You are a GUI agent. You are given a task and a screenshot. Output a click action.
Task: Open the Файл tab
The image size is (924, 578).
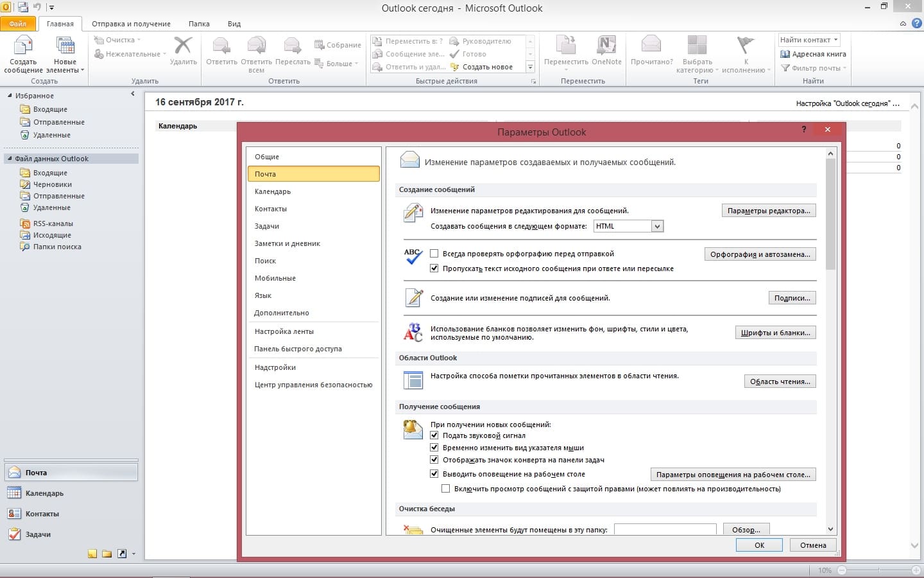(x=18, y=24)
